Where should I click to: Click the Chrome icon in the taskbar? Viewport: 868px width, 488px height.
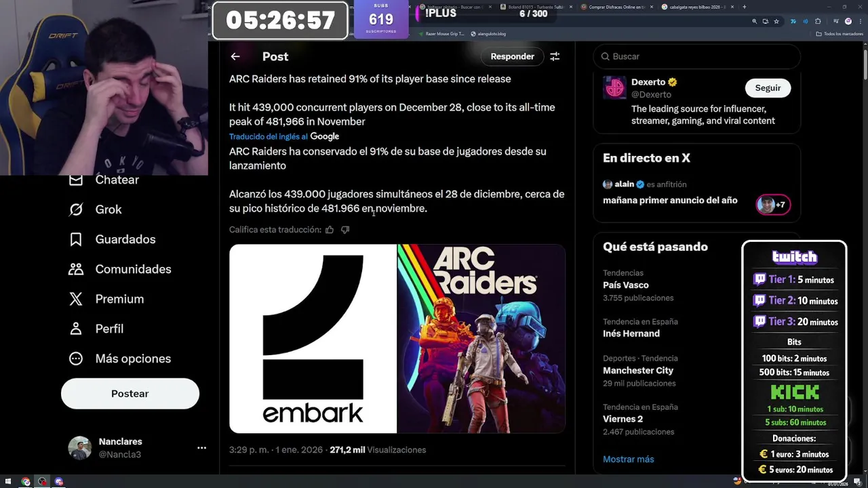point(26,482)
